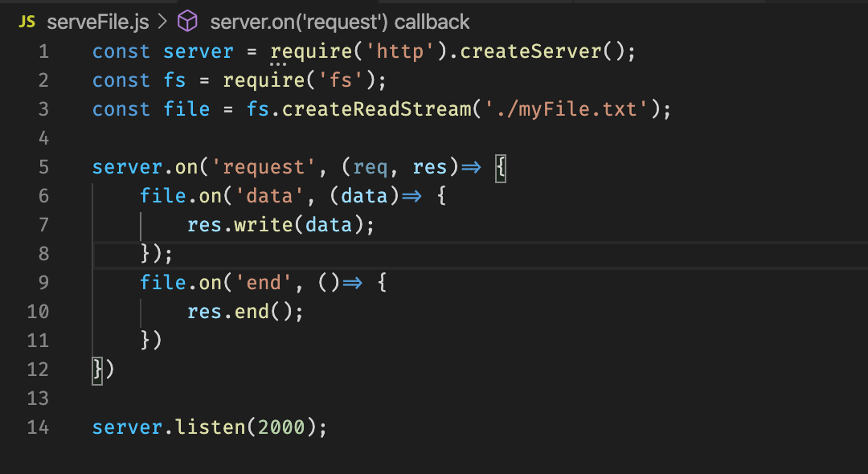Click line number 2 in gutter
Image resolution: width=868 pixels, height=474 pixels.
point(43,80)
